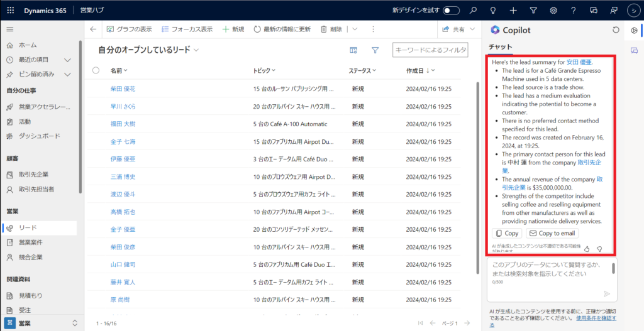Expand the 最近の項目 section
This screenshot has width=644, height=331.
68,60
